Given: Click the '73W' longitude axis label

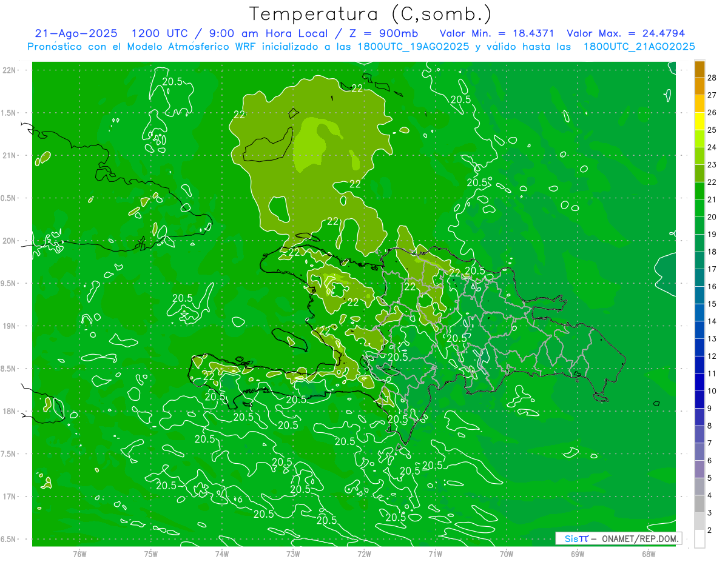Looking at the screenshot, I should [x=293, y=554].
